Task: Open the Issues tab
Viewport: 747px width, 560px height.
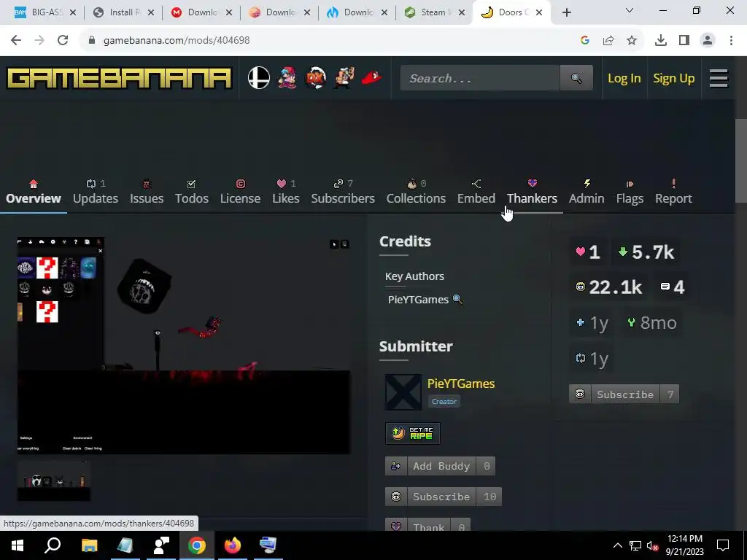Action: click(147, 192)
